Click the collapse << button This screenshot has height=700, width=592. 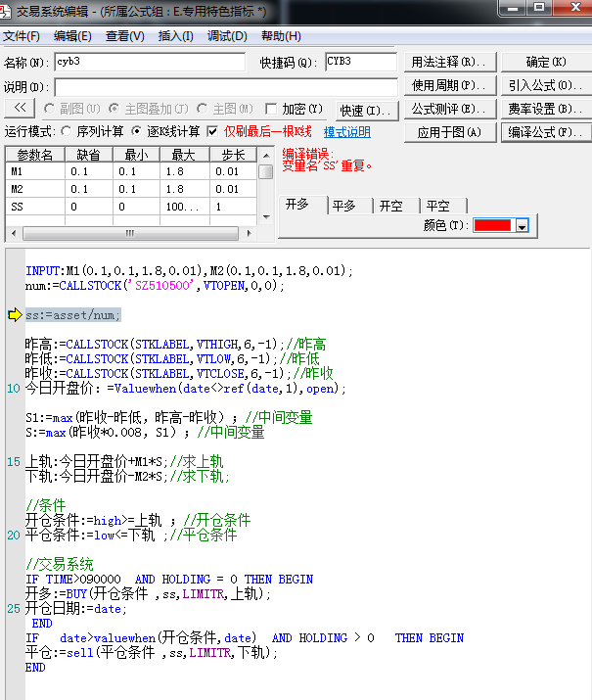(x=21, y=109)
